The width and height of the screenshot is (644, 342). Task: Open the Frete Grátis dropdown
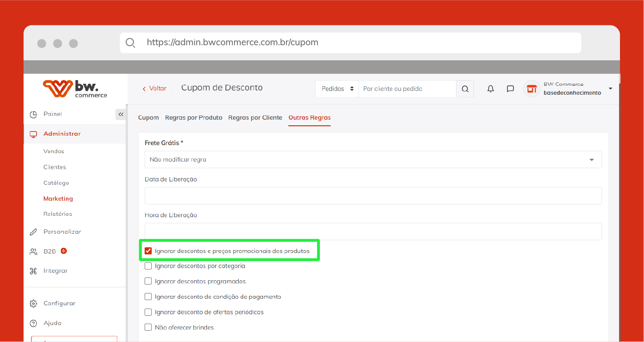[373, 160]
